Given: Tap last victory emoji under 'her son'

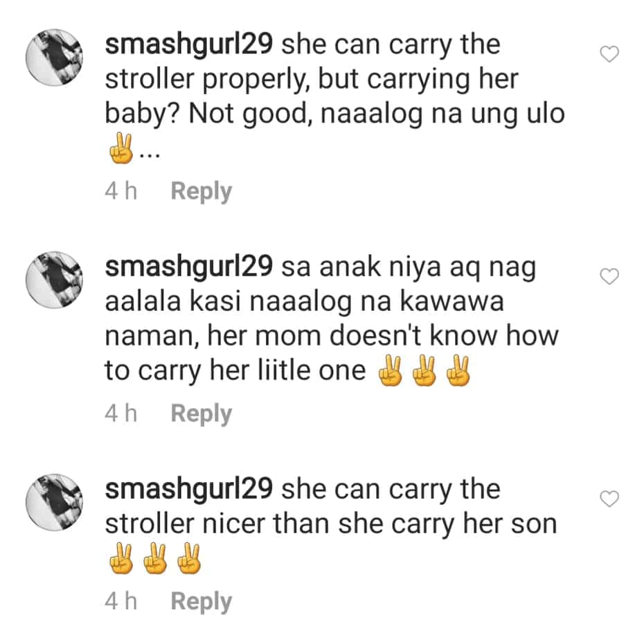Looking at the screenshot, I should (x=189, y=559).
